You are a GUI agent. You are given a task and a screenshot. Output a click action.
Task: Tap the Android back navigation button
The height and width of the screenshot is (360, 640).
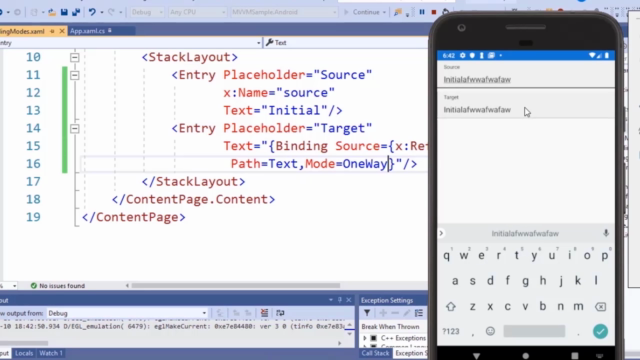476,356
